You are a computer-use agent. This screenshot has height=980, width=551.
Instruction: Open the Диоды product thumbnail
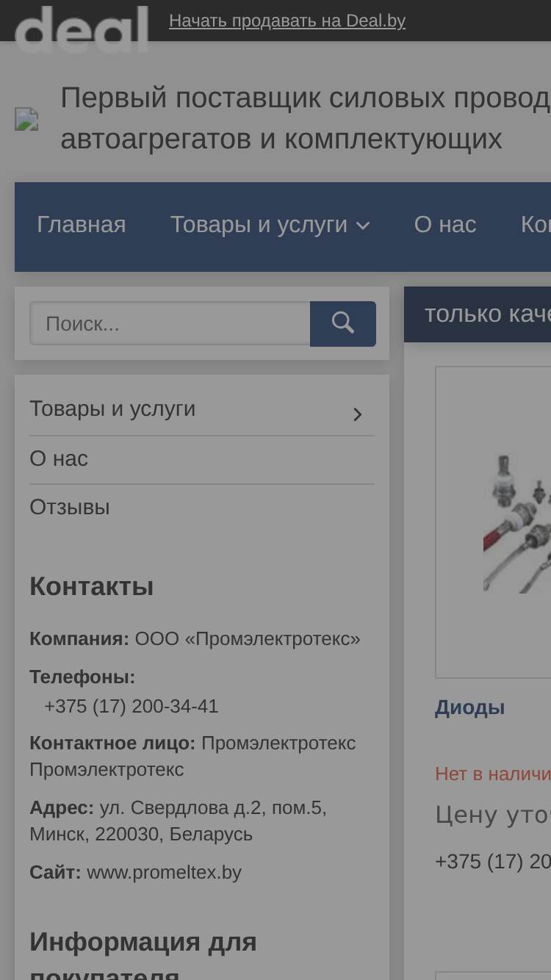[x=493, y=522]
